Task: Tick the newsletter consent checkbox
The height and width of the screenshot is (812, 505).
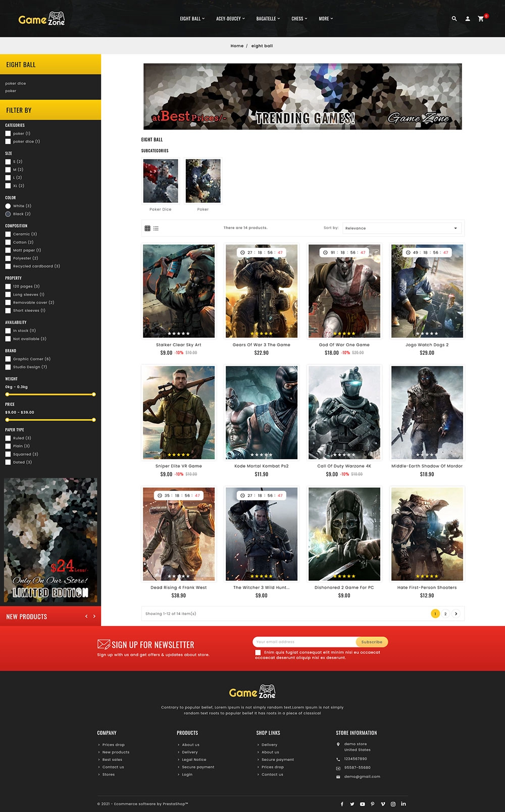Action: [258, 653]
